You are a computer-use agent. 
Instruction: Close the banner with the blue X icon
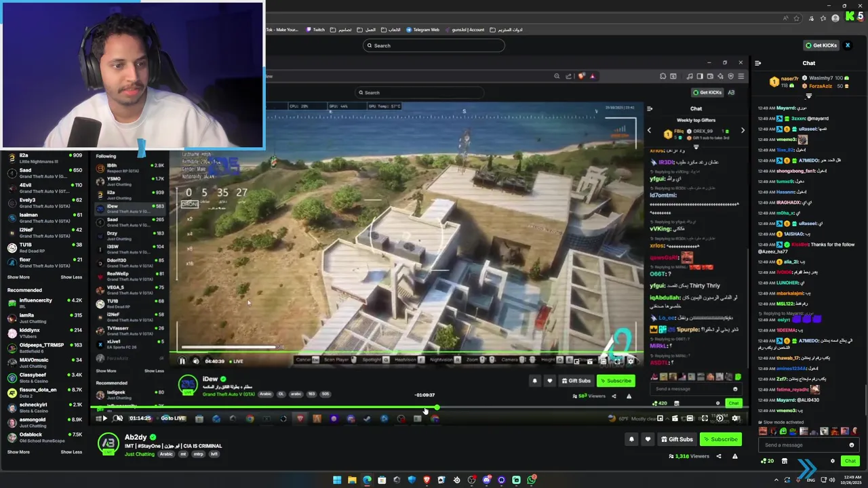[848, 45]
